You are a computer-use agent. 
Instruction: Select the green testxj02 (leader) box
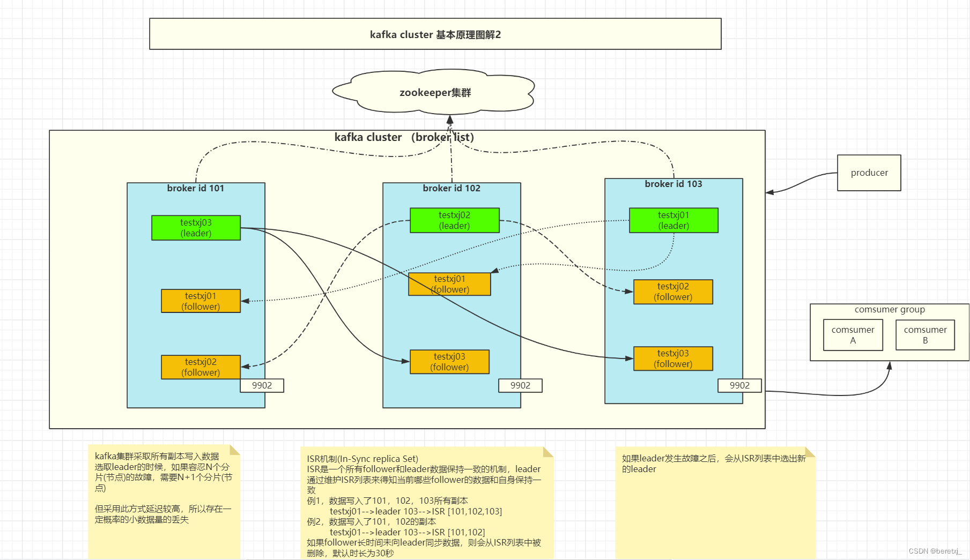tap(454, 220)
